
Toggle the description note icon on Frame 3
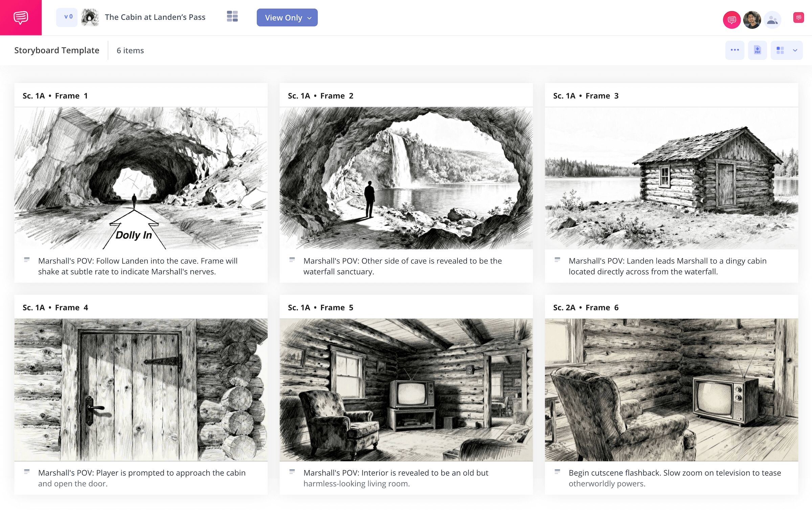coord(557,260)
